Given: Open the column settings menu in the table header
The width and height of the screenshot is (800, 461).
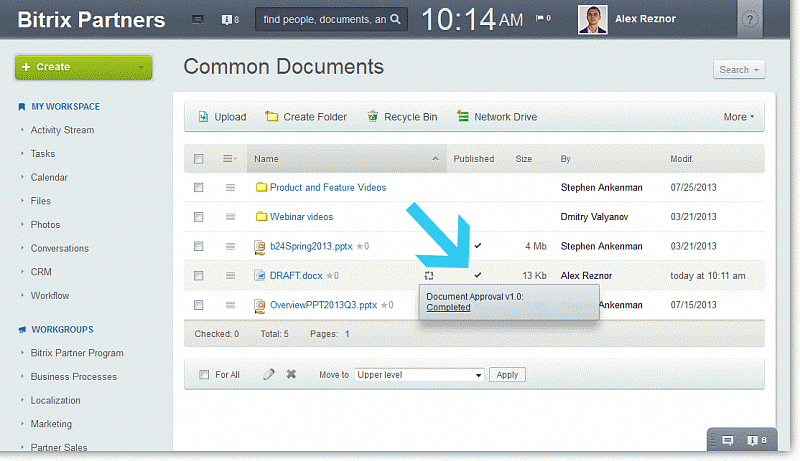Looking at the screenshot, I should (x=230, y=159).
